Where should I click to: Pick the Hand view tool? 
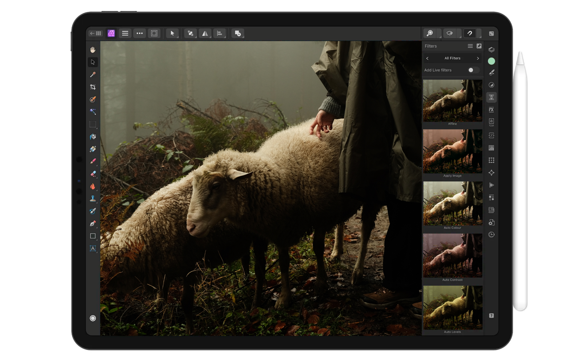coord(93,50)
